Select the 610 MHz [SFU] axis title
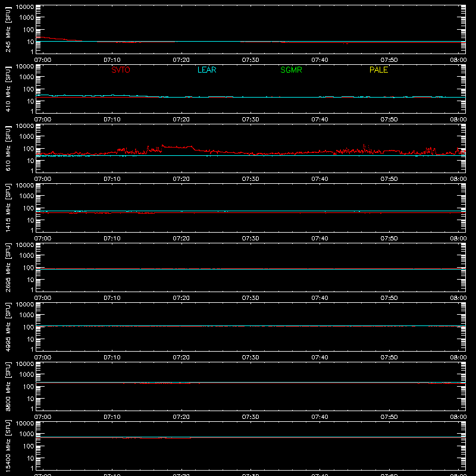This screenshot has width=476, height=476. 8,149
